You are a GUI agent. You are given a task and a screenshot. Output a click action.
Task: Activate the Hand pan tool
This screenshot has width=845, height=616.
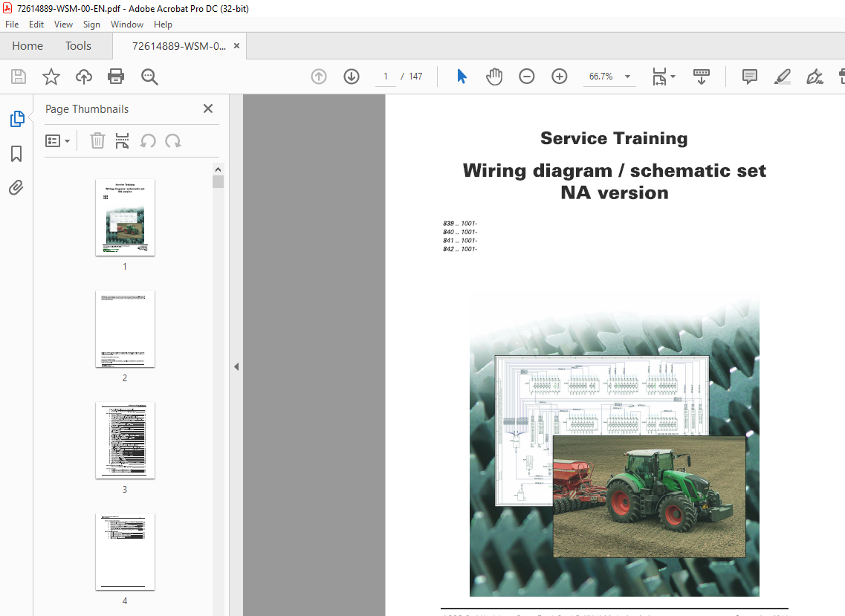point(494,77)
